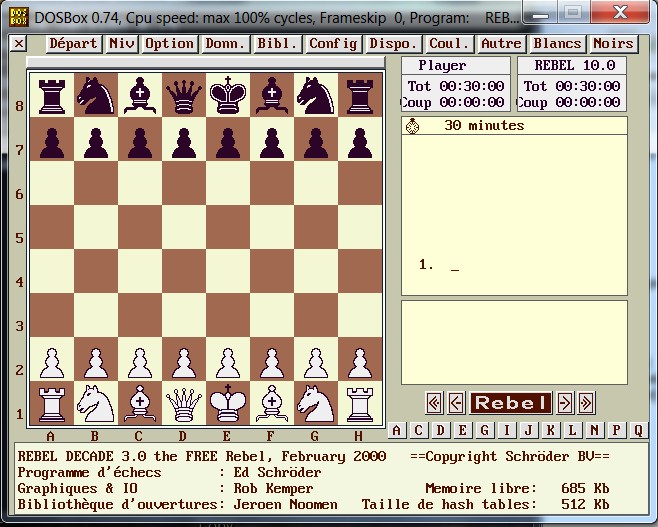Viewport: 658px width, 527px height.
Task: Click the Noirs button
Action: click(614, 44)
